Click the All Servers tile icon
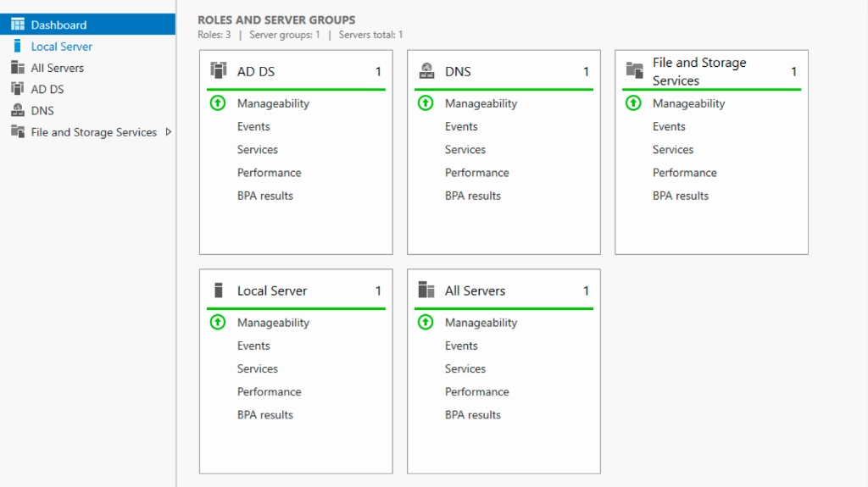 (x=426, y=291)
